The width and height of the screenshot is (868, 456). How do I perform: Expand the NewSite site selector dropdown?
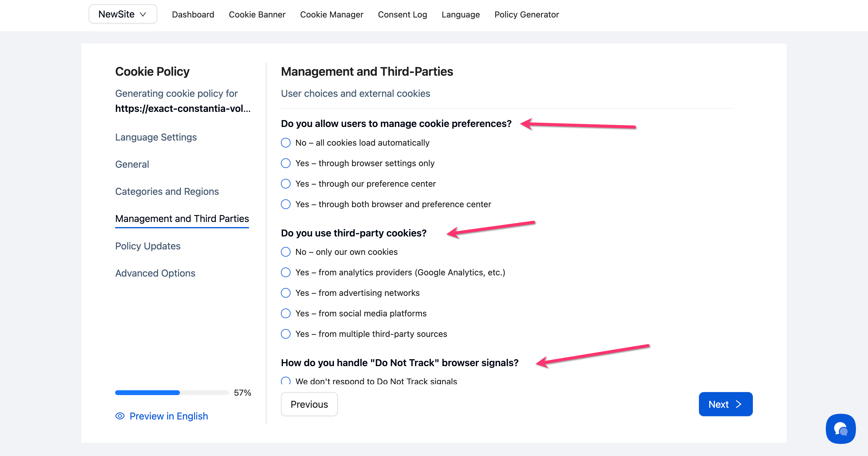[x=123, y=14]
